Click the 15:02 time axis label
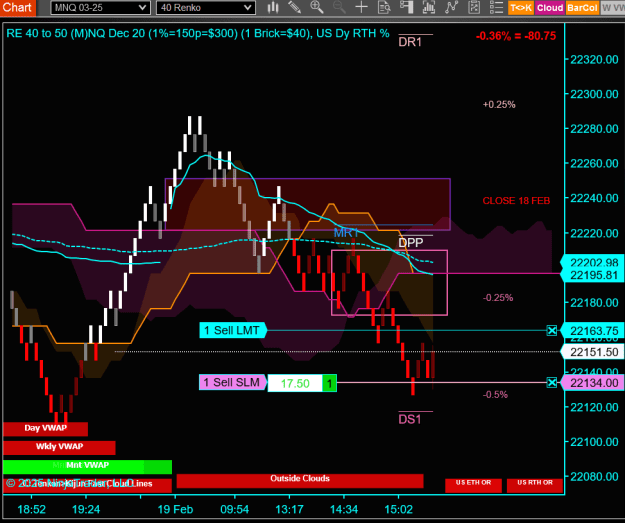The height and width of the screenshot is (523, 625). 399,509
